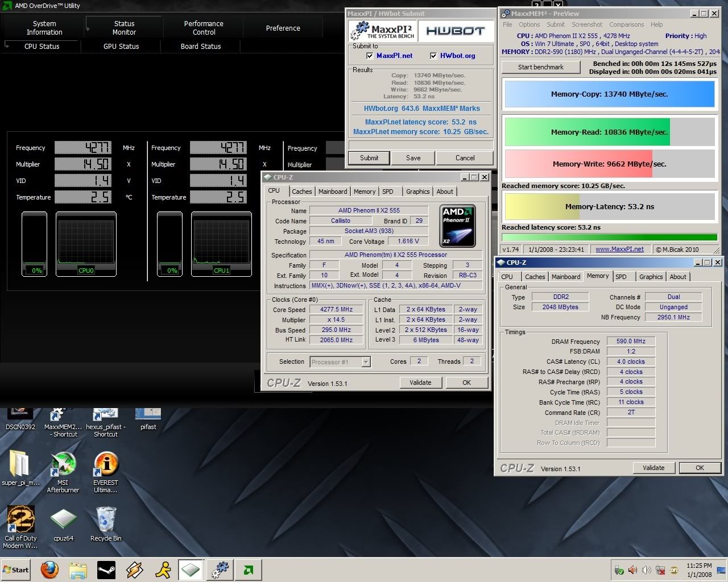Select the pifast desktop icon
The image size is (728, 582).
[148, 419]
